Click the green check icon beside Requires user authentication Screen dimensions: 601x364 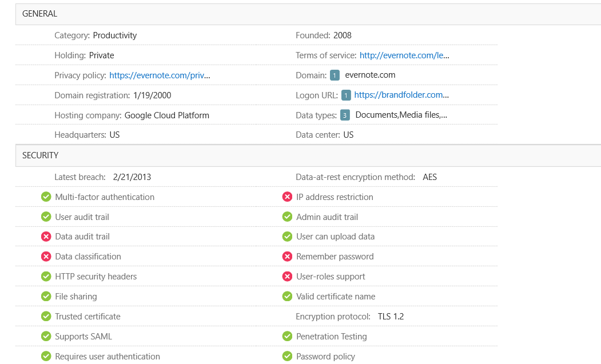pyautogui.click(x=46, y=357)
